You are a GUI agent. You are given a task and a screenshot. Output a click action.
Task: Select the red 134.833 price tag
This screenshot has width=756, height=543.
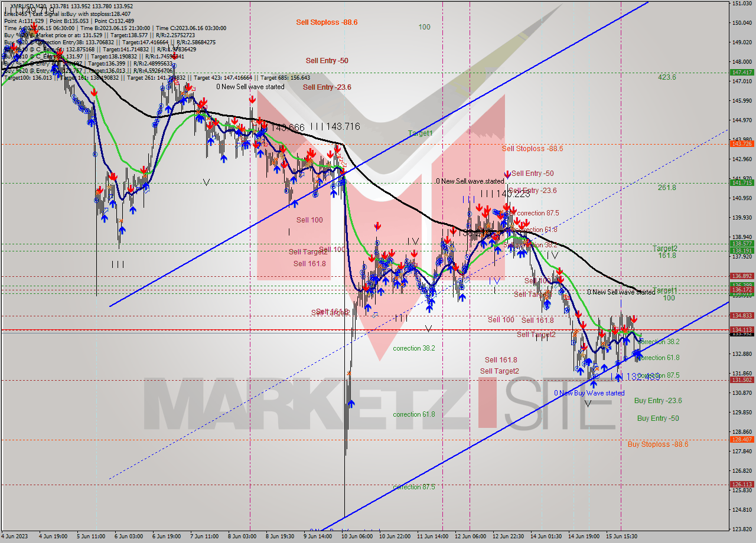(742, 315)
